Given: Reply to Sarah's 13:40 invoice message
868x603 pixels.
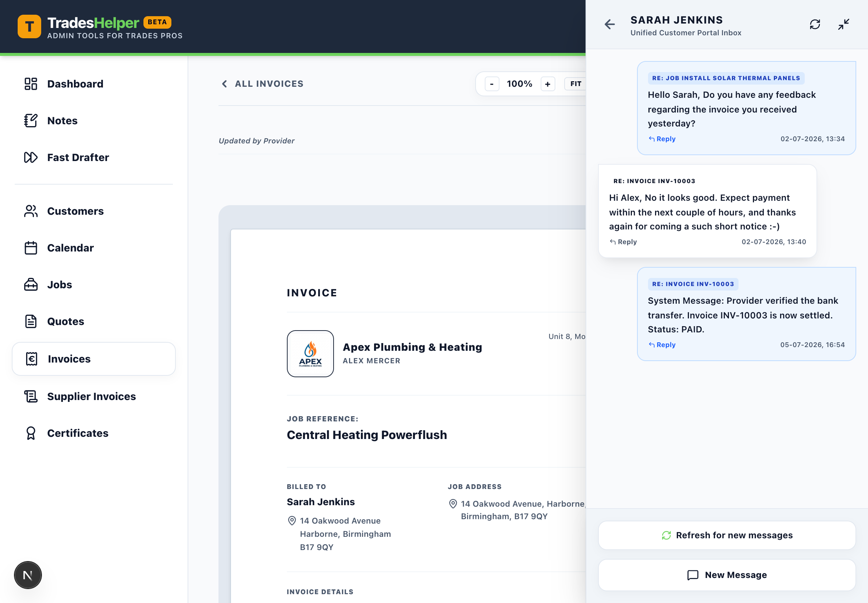Looking at the screenshot, I should click(623, 242).
